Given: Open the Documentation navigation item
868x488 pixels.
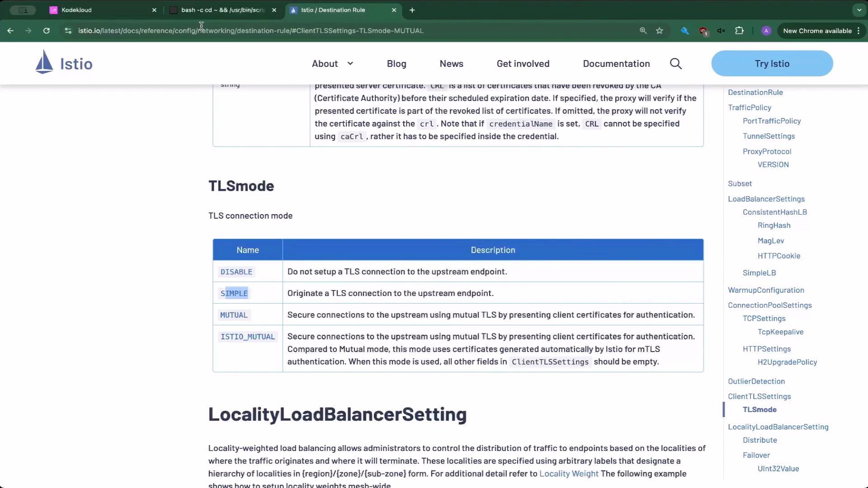Looking at the screenshot, I should click(x=616, y=64).
